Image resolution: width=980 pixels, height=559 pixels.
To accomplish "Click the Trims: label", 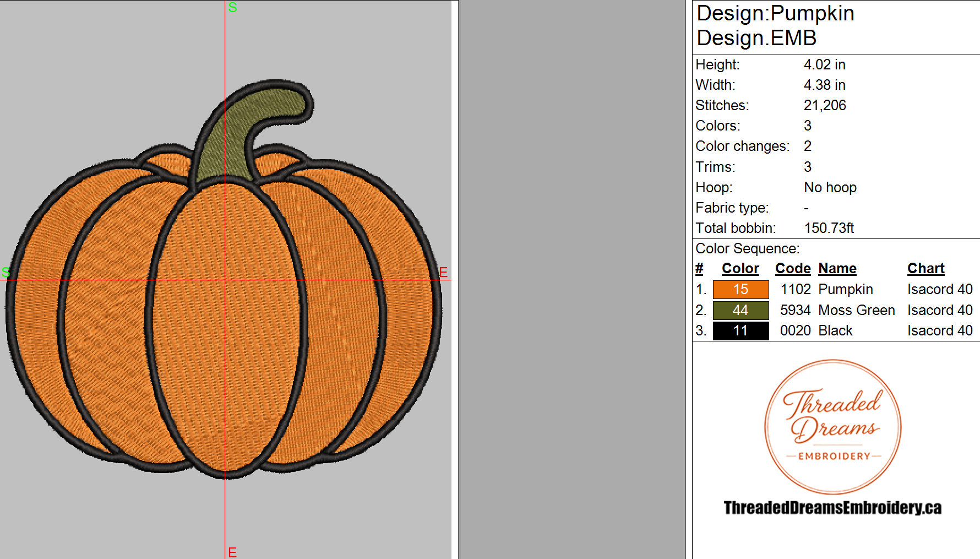I will coord(715,167).
